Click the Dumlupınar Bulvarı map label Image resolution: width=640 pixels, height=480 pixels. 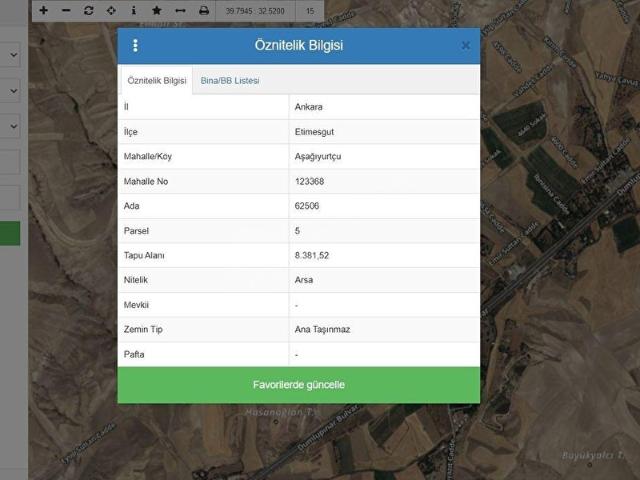(x=329, y=427)
